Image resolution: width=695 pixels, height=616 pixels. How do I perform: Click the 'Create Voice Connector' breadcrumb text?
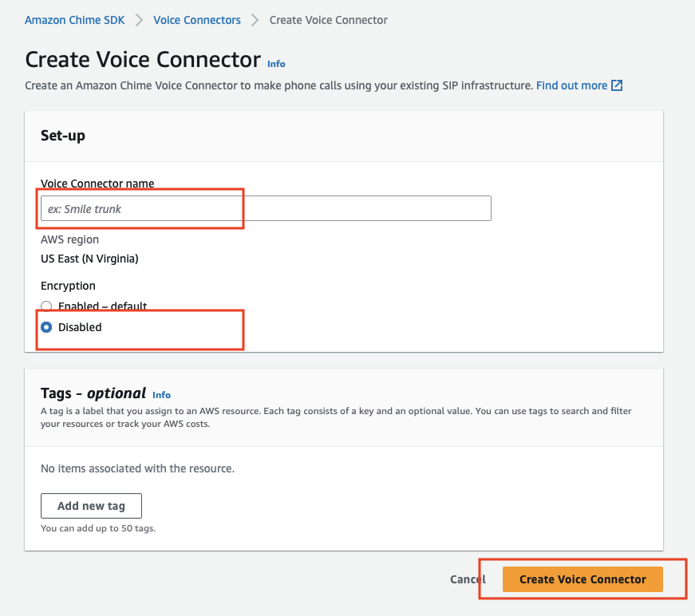click(x=329, y=20)
